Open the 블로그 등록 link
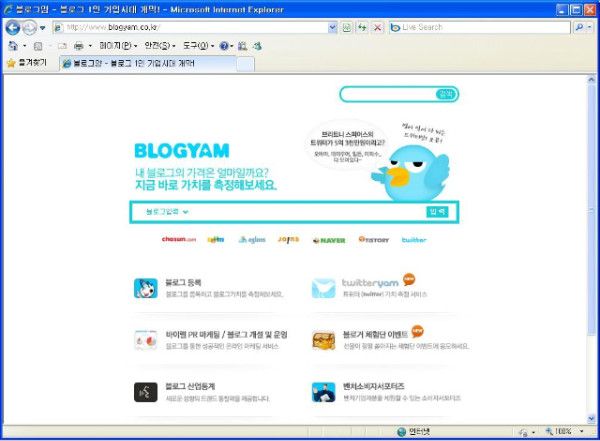The height and width of the screenshot is (441, 600). (x=183, y=283)
